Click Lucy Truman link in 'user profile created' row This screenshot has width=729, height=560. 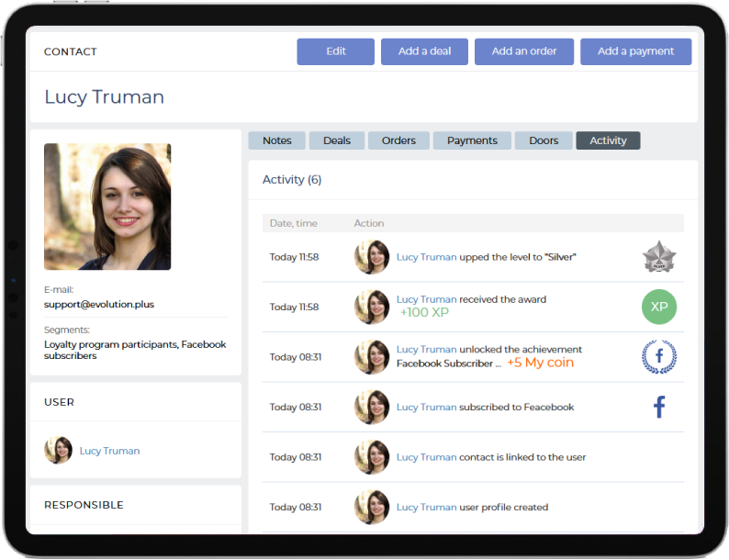426,507
